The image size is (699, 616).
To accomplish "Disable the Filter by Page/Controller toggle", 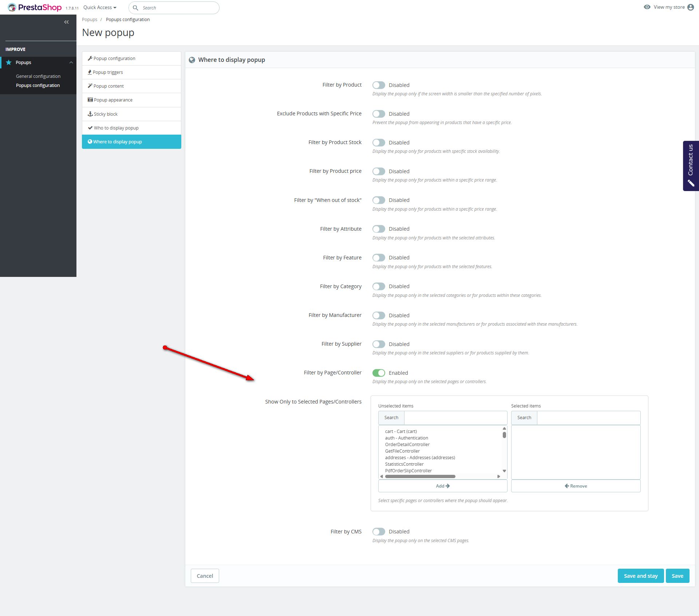I will click(x=379, y=373).
